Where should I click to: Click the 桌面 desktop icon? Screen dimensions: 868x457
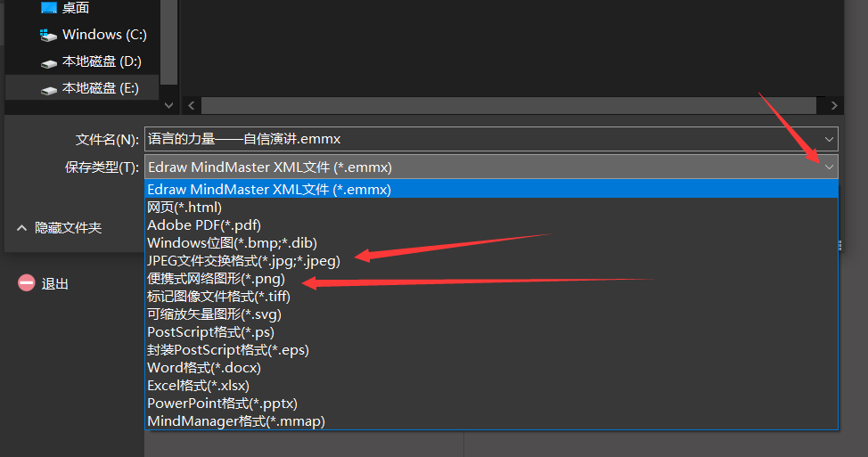coord(49,7)
